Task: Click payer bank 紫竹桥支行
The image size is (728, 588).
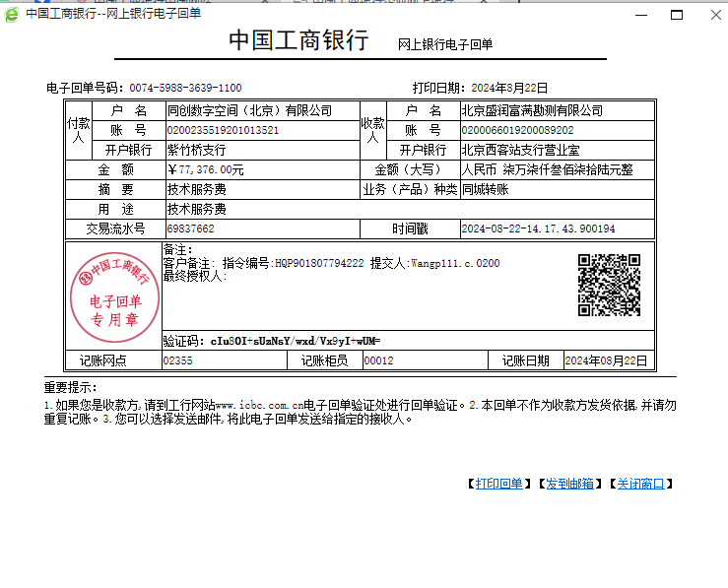Action: (x=196, y=150)
